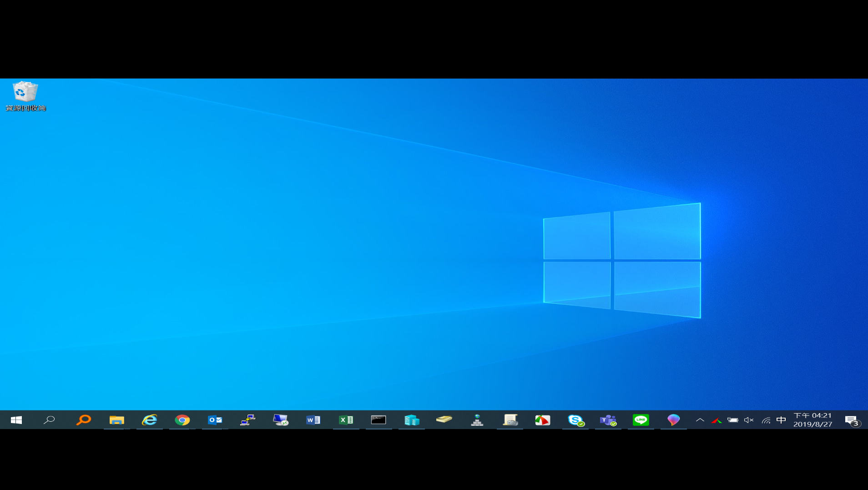Open the Command Prompt taskbar icon
Screen dimensions: 868x490
pyautogui.click(x=378, y=420)
